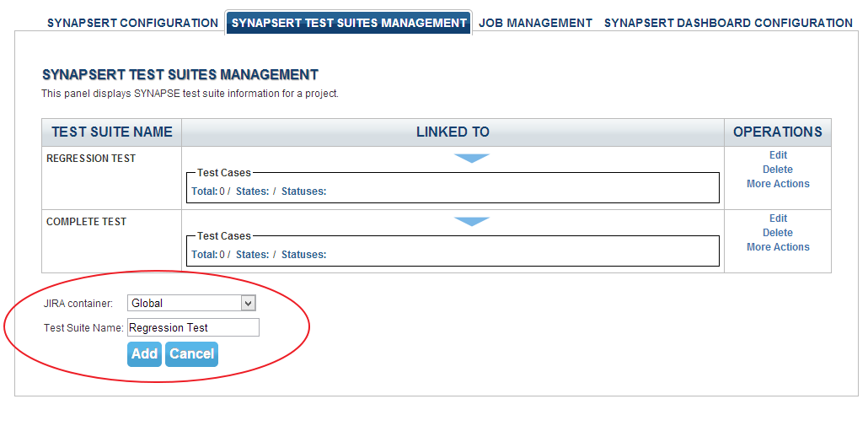This screenshot has width=868, height=426.
Task: Open the JIRA container dropdown
Action: pyautogui.click(x=191, y=303)
